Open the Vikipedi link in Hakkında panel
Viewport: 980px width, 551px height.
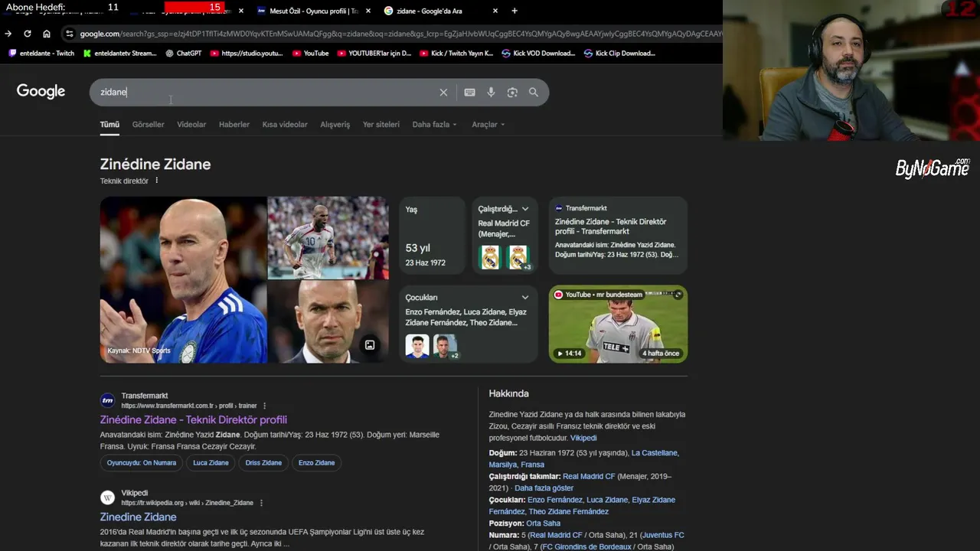583,438
